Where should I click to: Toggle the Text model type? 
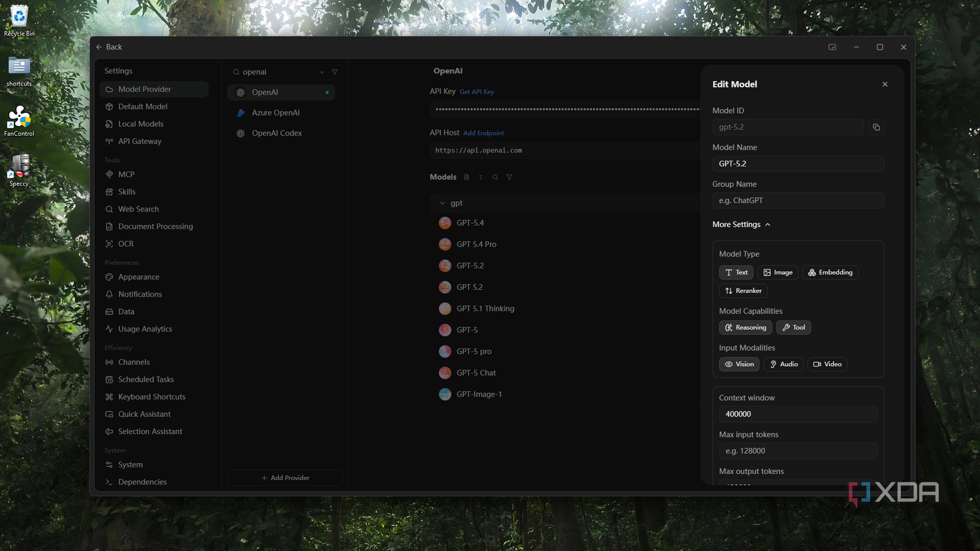tap(736, 272)
